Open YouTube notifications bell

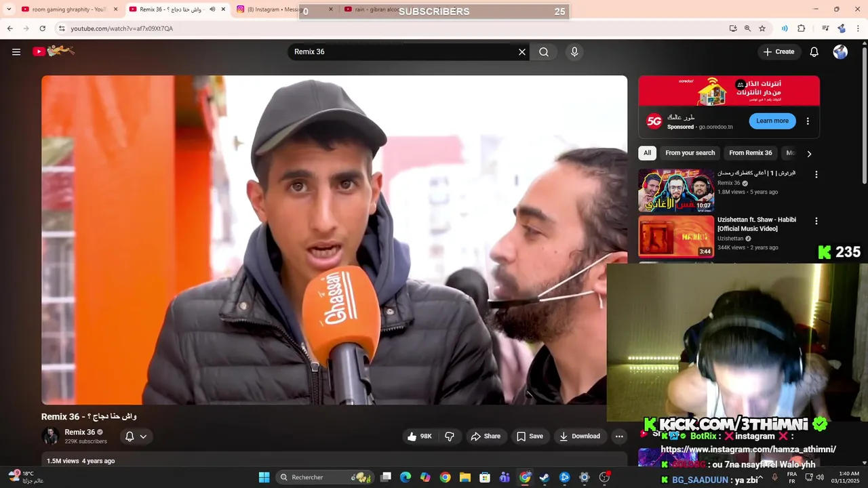[x=814, y=52]
